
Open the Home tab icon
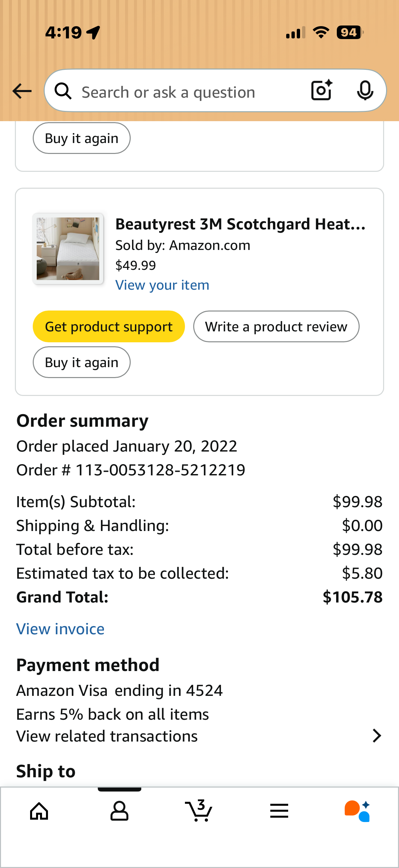[39, 811]
